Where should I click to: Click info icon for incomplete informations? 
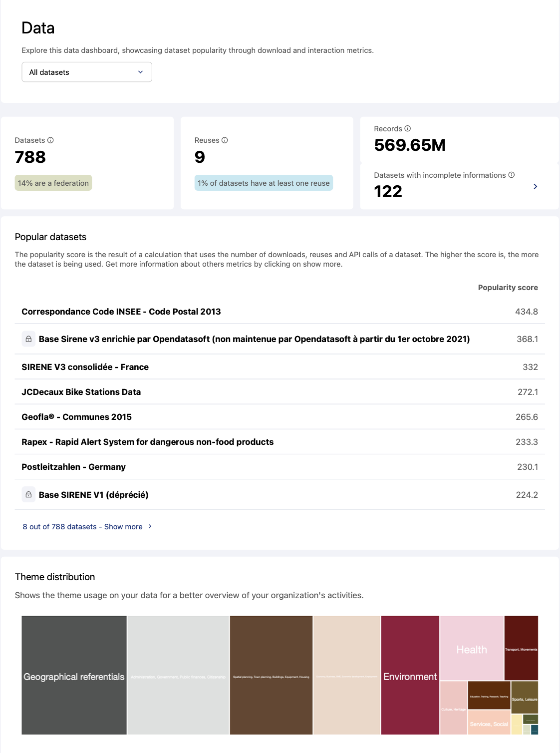pyautogui.click(x=511, y=175)
